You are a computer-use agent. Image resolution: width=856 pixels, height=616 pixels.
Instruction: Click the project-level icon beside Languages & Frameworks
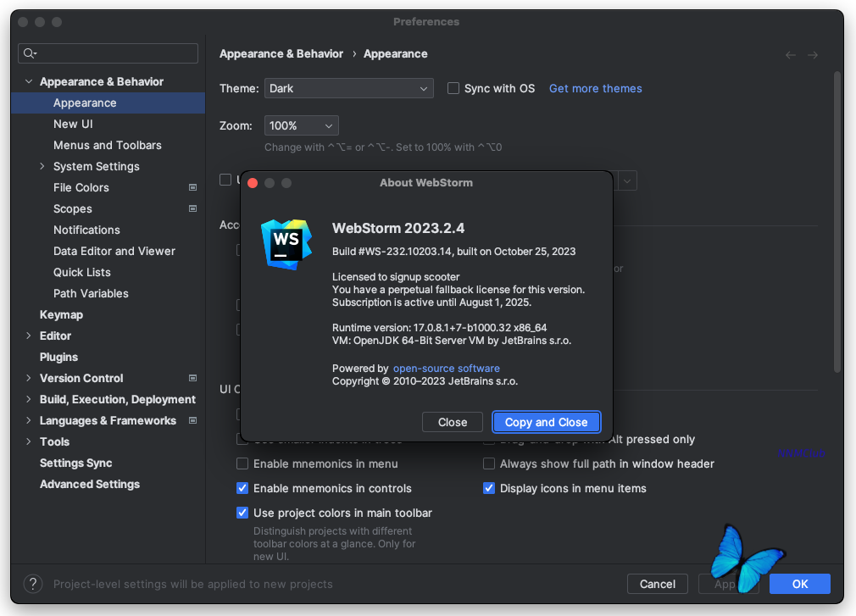tap(192, 420)
